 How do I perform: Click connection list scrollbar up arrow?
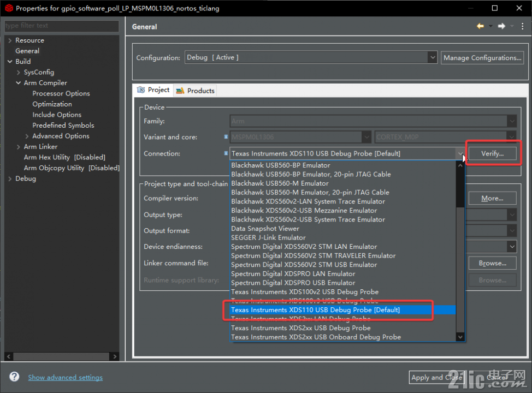pyautogui.click(x=460, y=165)
